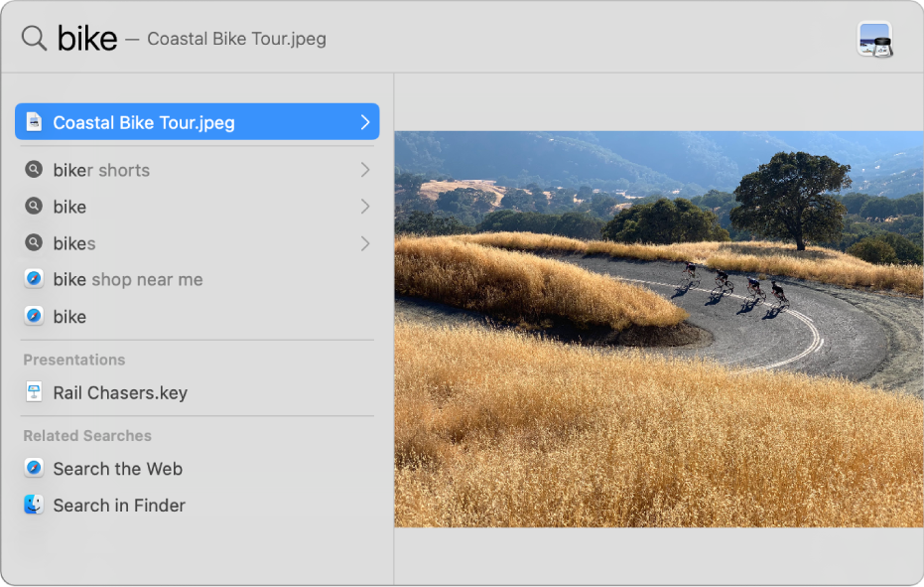Click the cyclists photo preview image
Screen dimensions: 924x587
tap(659, 329)
